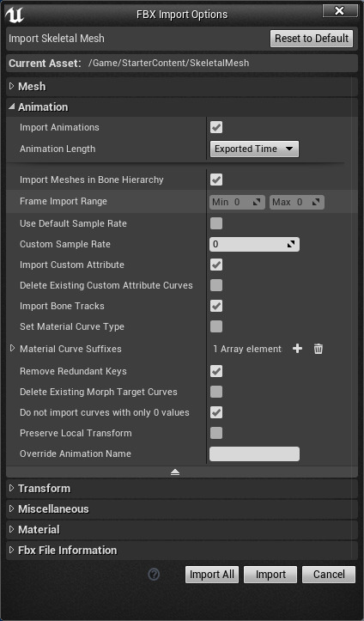Enable Preserve Local Transform
The image size is (364, 621).
pyautogui.click(x=216, y=433)
